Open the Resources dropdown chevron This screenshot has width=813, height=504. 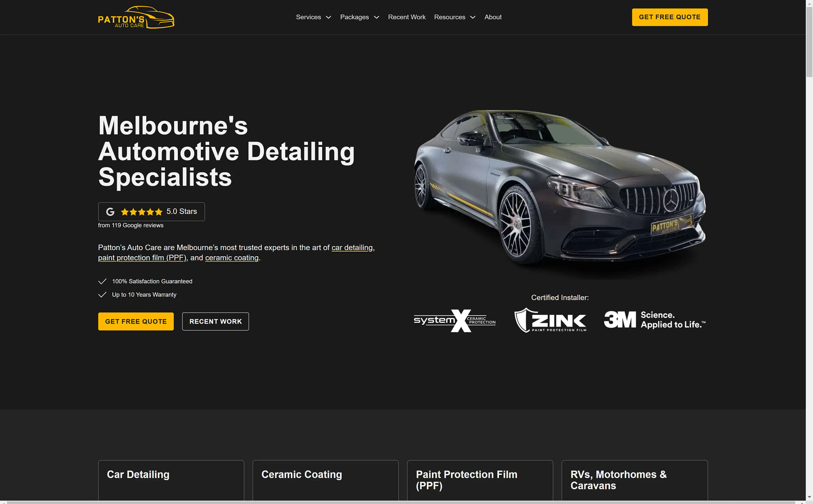pyautogui.click(x=473, y=17)
